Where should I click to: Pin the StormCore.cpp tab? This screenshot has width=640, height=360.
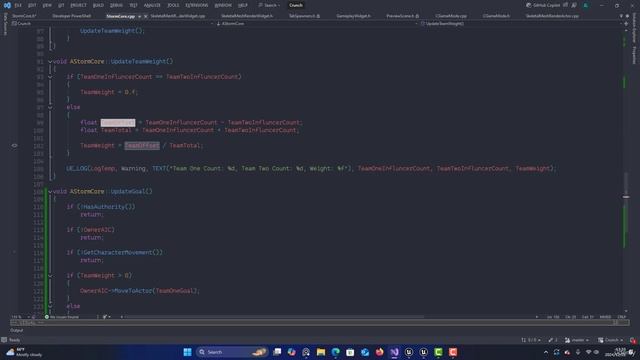point(139,16)
